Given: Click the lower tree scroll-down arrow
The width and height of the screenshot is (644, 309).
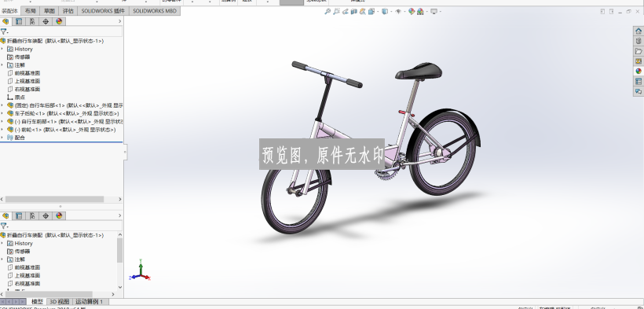Looking at the screenshot, I should 120,287.
